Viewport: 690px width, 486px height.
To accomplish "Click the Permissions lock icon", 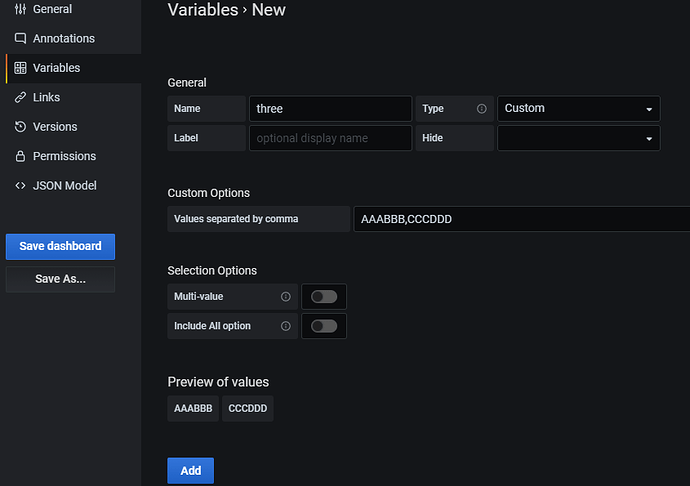I will coord(20,156).
